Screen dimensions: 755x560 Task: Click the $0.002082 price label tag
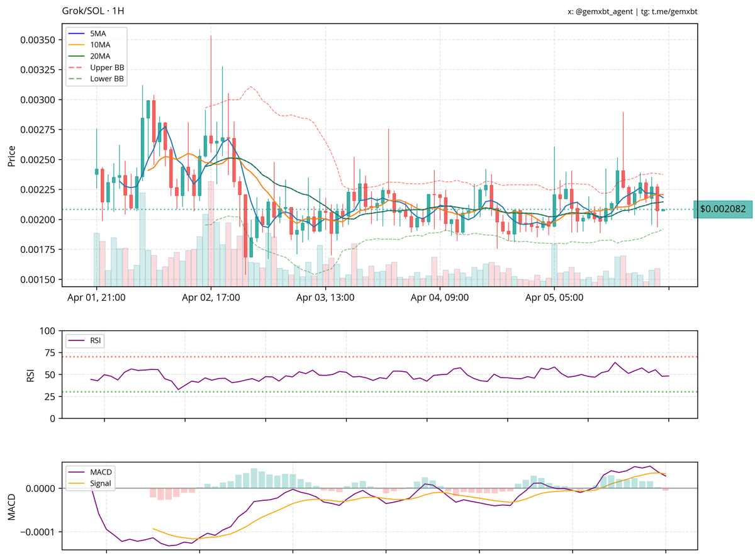click(724, 208)
